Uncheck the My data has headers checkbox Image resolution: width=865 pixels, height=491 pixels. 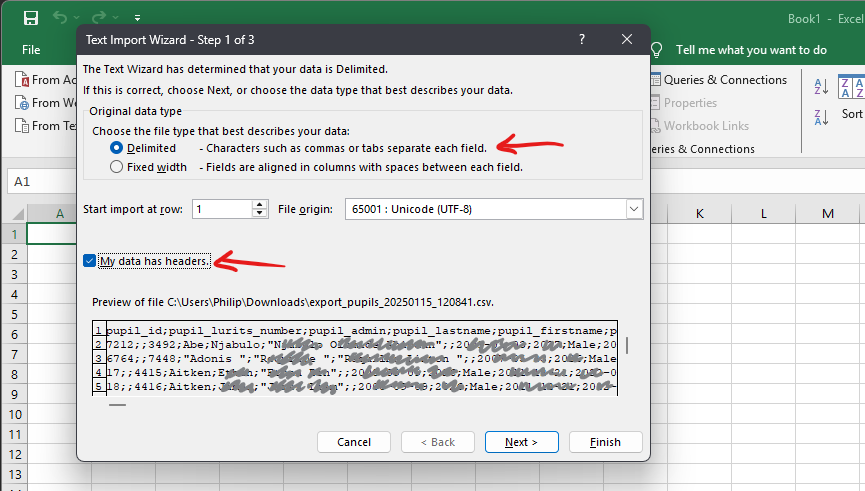tap(90, 261)
